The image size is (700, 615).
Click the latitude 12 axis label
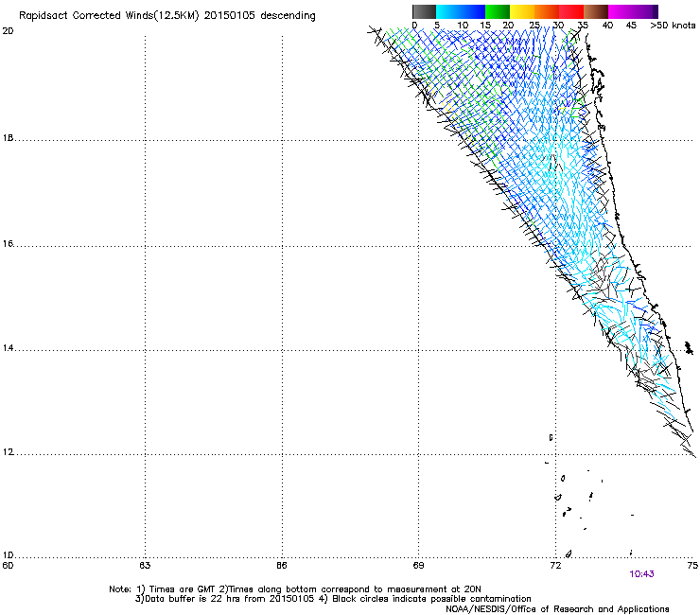pyautogui.click(x=8, y=452)
